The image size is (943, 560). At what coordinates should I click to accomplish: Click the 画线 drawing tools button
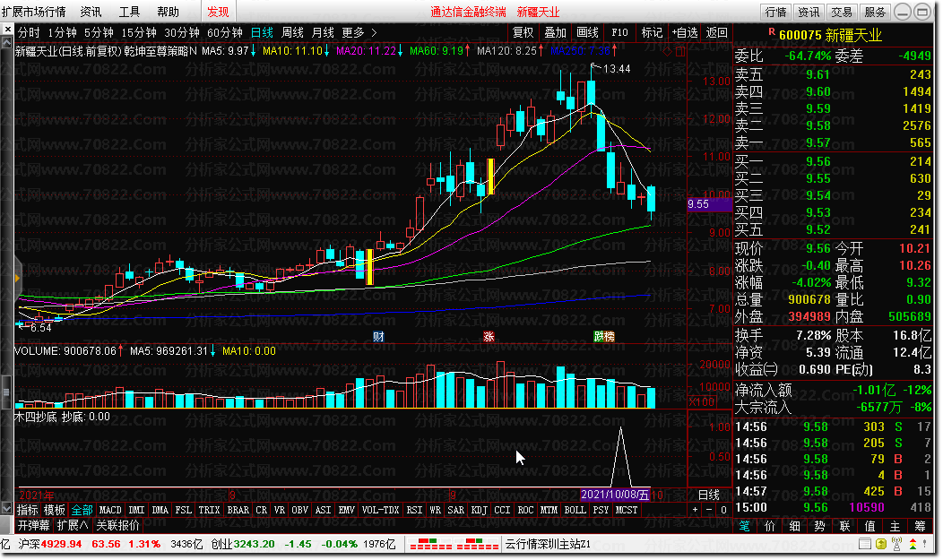[587, 32]
